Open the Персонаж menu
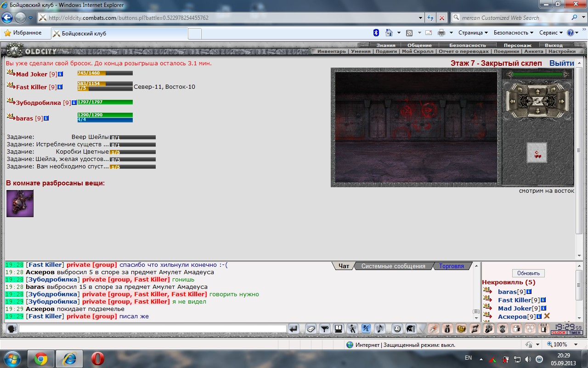The width and height of the screenshot is (588, 368). (517, 45)
